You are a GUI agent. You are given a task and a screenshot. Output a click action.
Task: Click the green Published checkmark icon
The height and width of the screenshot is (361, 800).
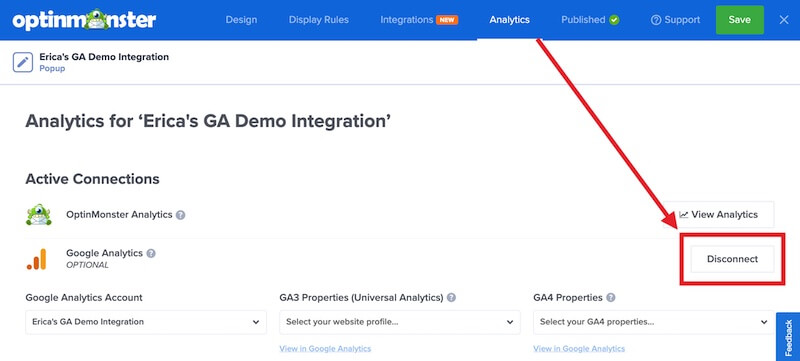click(x=614, y=20)
